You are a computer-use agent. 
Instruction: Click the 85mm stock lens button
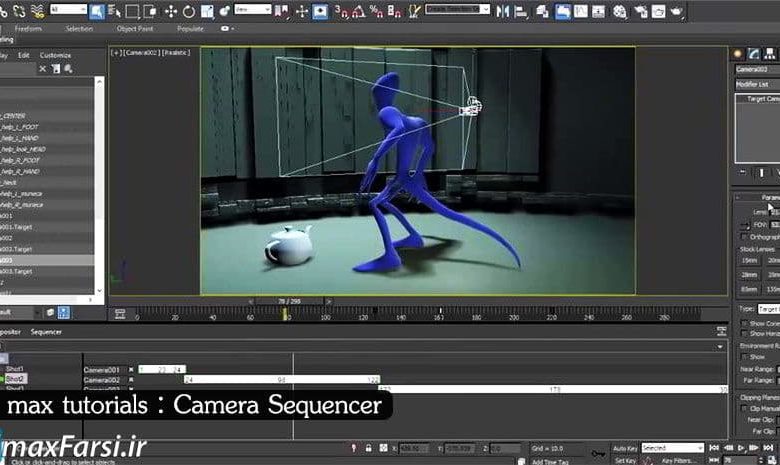[x=750, y=289]
